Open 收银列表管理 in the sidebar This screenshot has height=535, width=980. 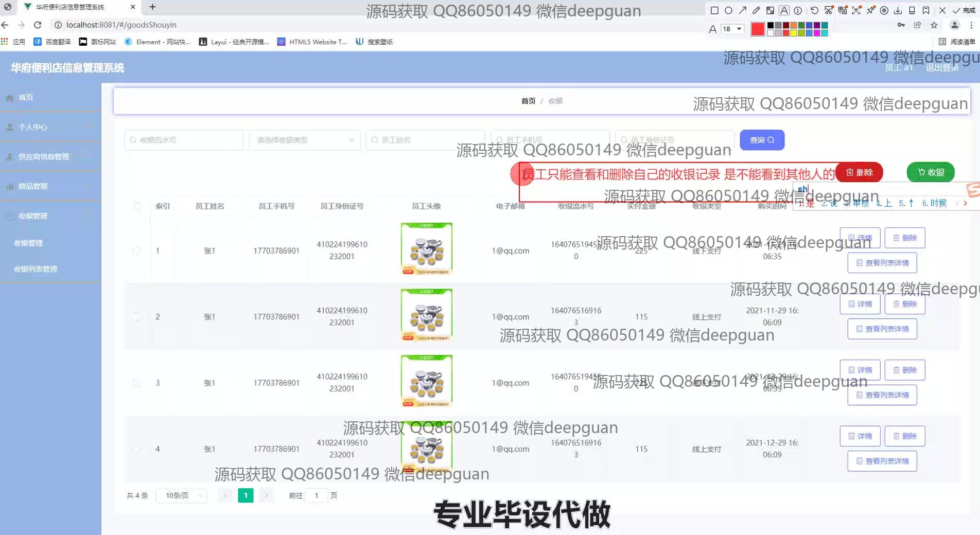point(36,269)
